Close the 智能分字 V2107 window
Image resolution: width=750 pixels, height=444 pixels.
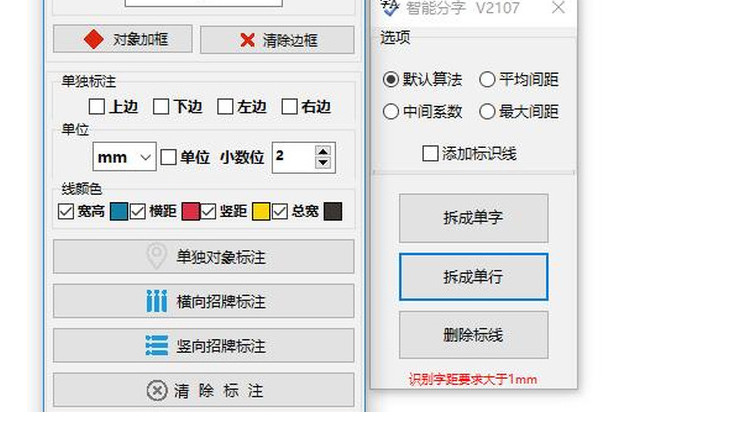coord(558,7)
